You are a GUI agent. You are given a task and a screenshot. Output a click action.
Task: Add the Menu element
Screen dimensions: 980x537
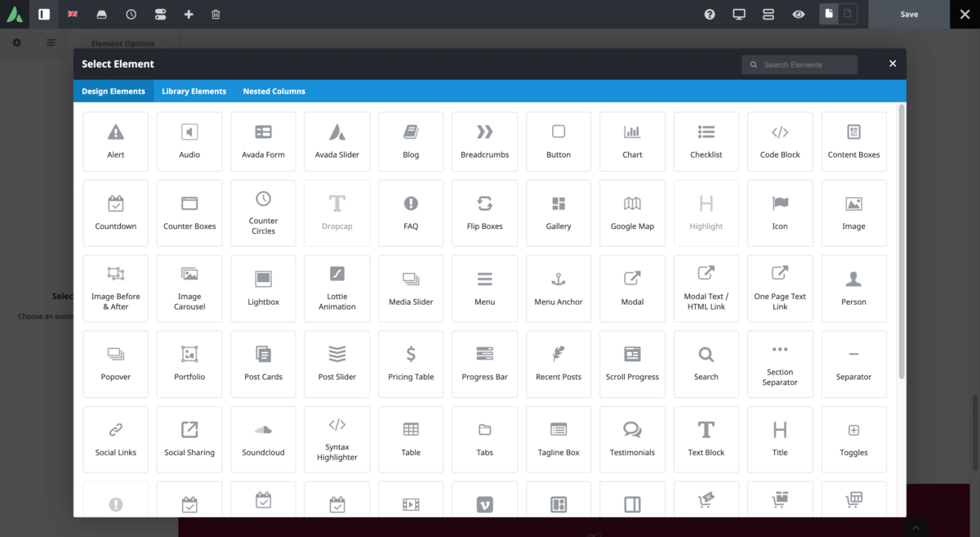tap(484, 289)
